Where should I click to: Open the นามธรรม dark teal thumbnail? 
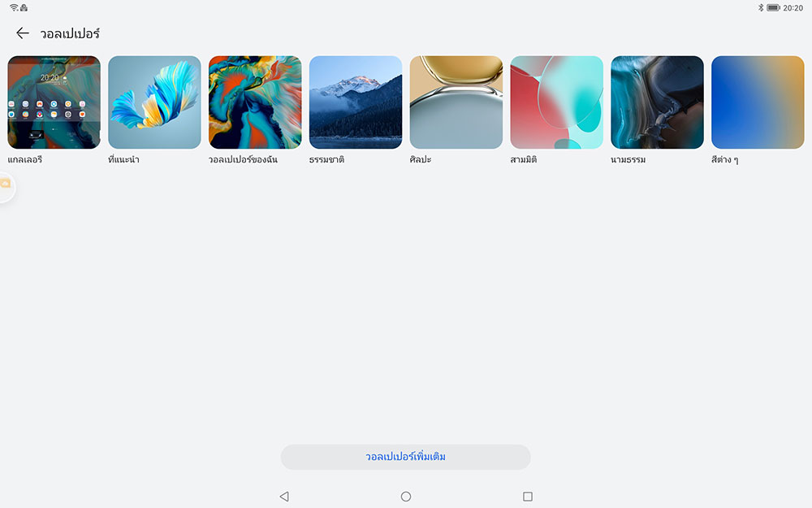(x=657, y=102)
